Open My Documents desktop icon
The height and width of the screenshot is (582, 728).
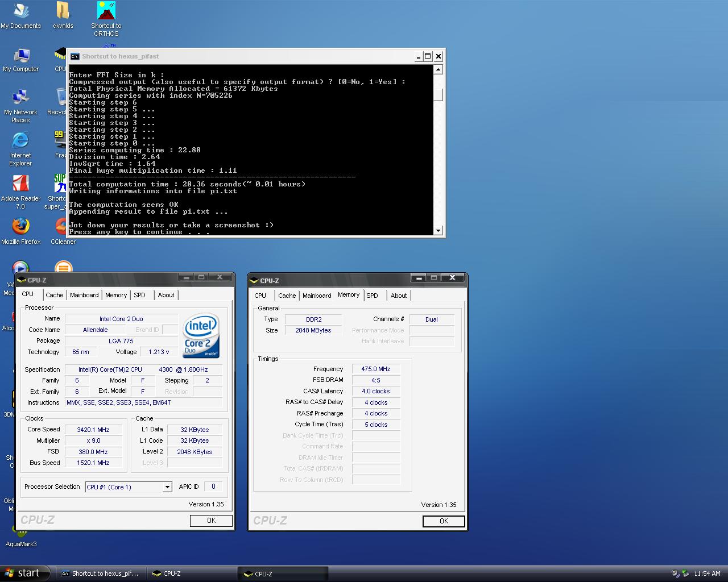point(21,15)
